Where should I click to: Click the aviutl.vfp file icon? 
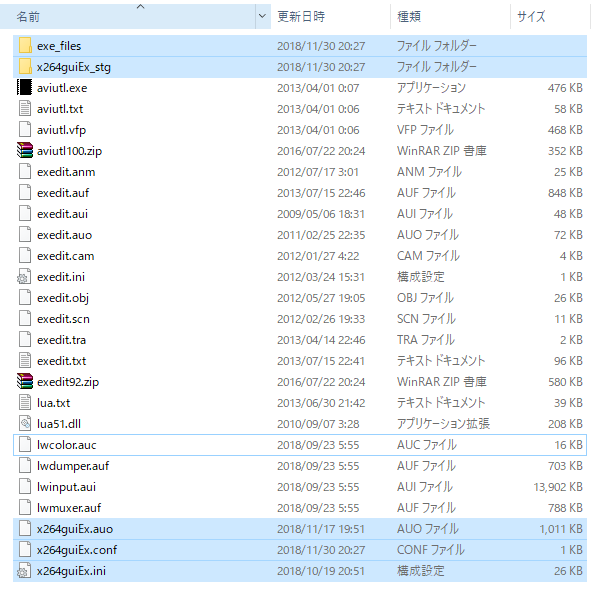25,130
